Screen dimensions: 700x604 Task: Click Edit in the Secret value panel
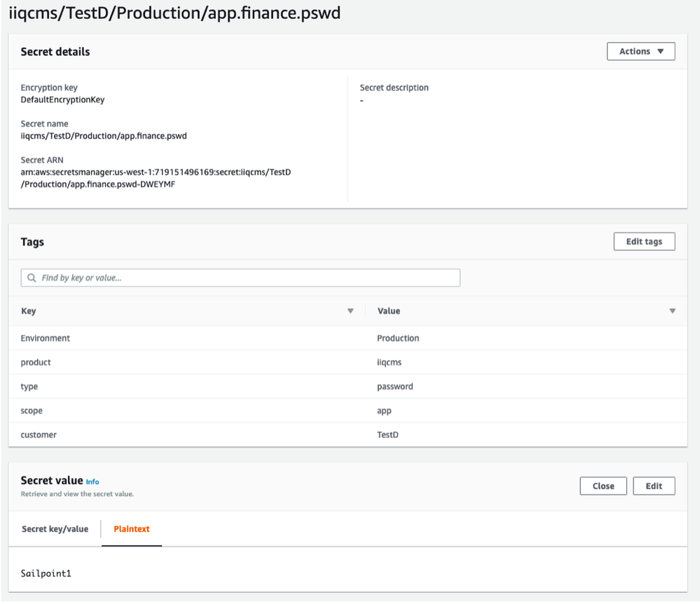point(654,486)
